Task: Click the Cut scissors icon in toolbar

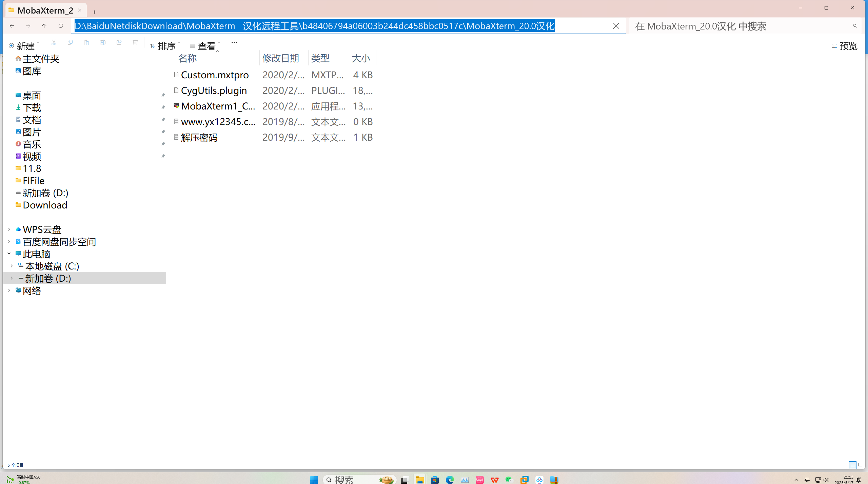Action: pos(54,42)
